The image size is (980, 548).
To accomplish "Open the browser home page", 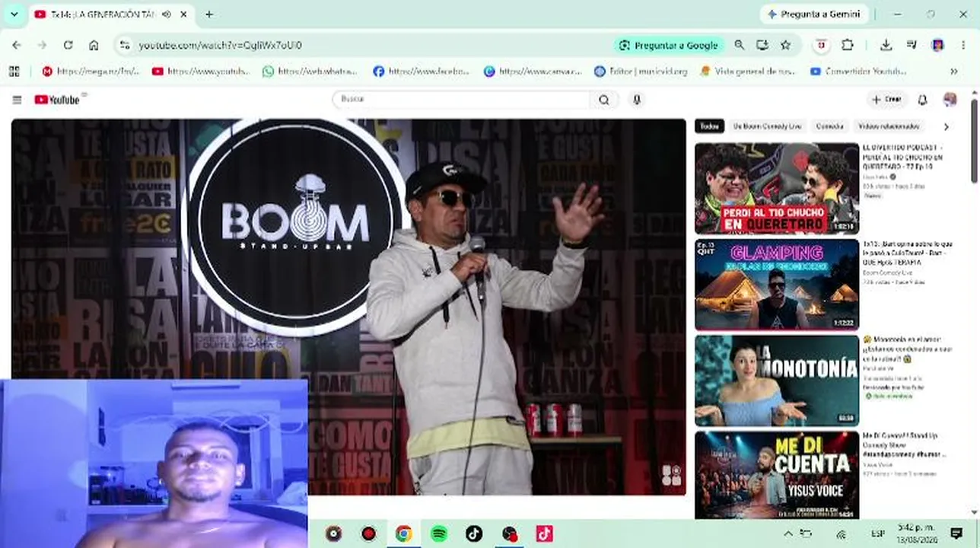I will click(94, 45).
